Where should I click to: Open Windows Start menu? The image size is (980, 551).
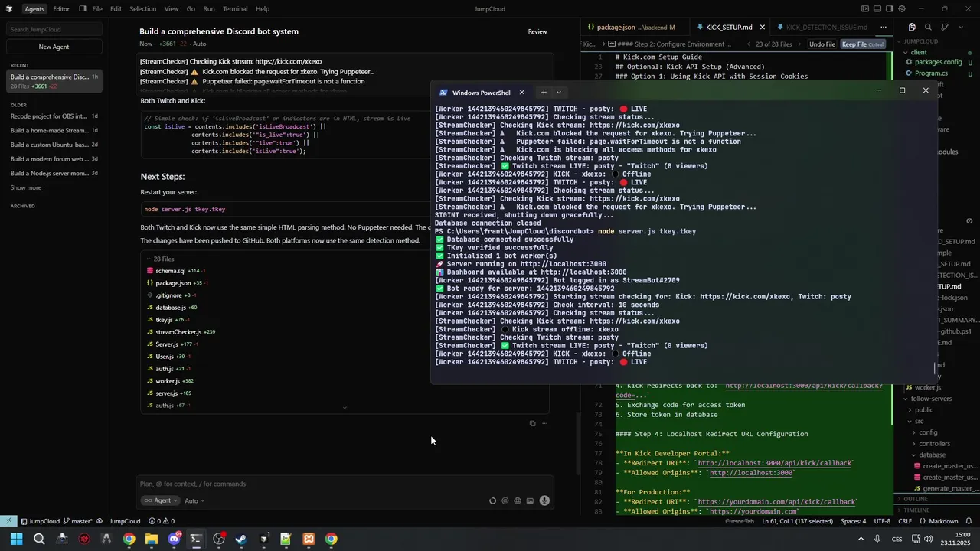click(x=16, y=540)
